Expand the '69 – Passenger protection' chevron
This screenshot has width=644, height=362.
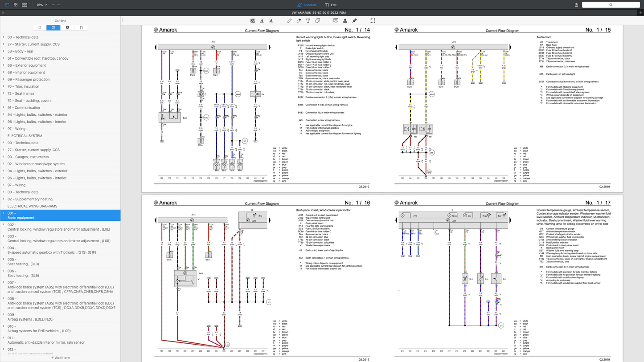click(x=4, y=80)
